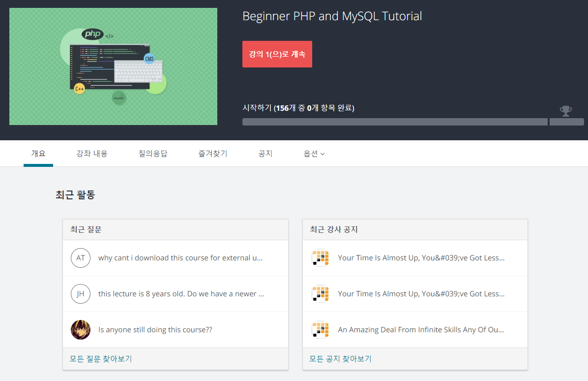Screen dimensions: 588x381
Task: Click the anime character profile avatar
Action: pyautogui.click(x=81, y=330)
